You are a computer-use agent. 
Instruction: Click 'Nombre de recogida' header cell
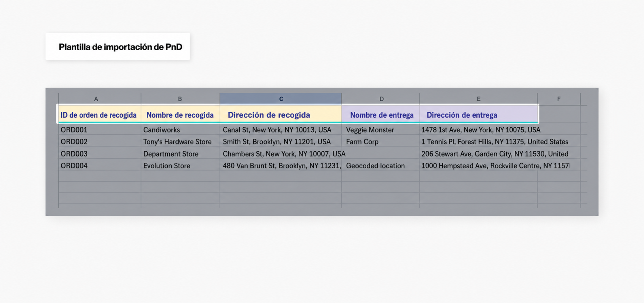click(x=180, y=115)
